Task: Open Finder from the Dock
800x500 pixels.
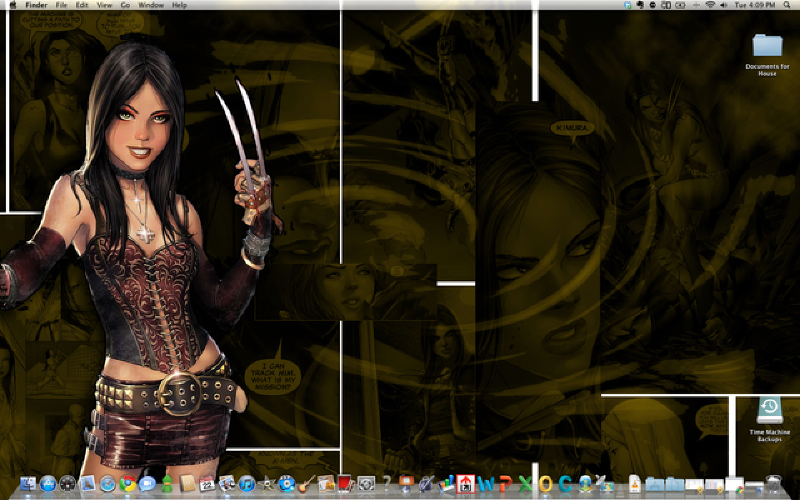Action: pyautogui.click(x=28, y=483)
